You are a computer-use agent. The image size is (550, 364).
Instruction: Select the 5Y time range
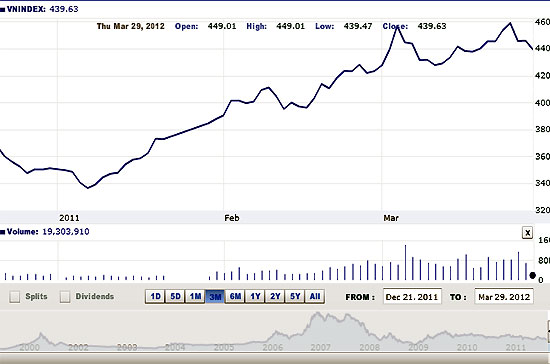coord(295,297)
